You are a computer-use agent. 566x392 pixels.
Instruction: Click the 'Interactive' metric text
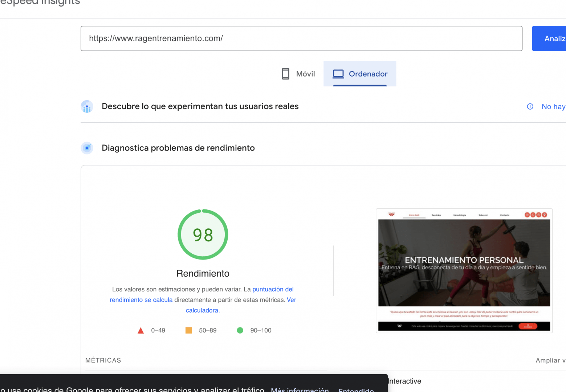(x=404, y=381)
